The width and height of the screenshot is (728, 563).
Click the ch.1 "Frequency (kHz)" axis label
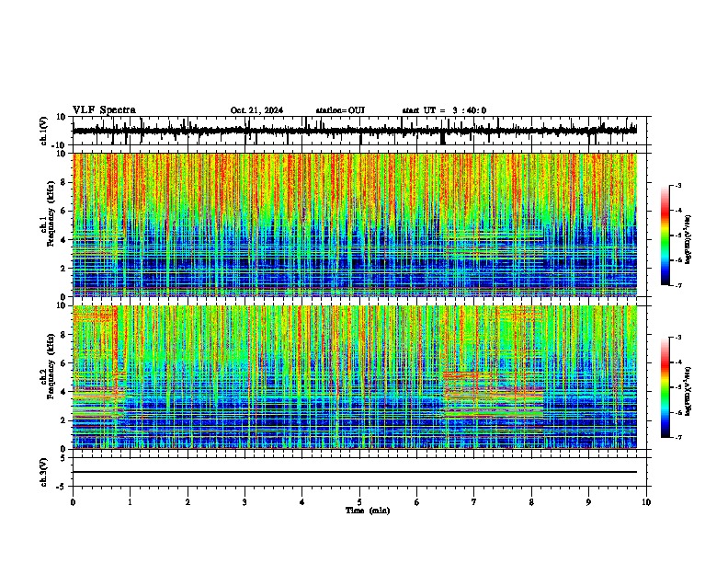point(51,213)
